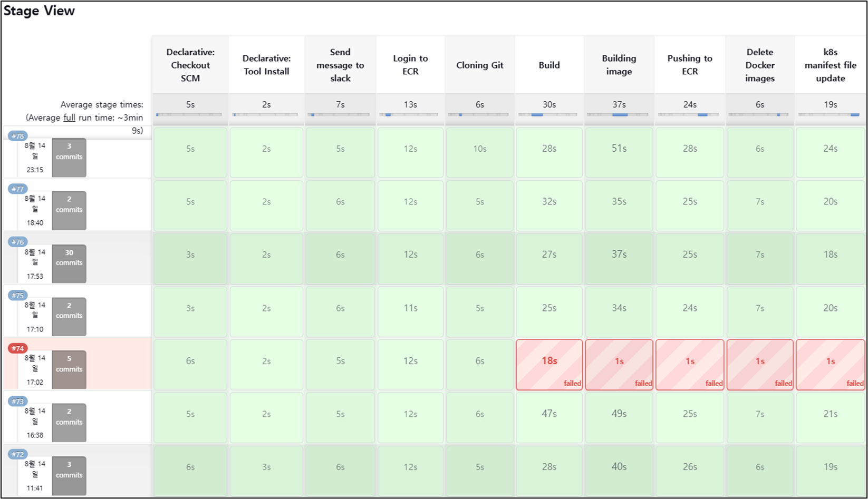Viewport: 868px width, 499px height.
Task: Click Building image 51s cell in build #78
Action: 619,152
